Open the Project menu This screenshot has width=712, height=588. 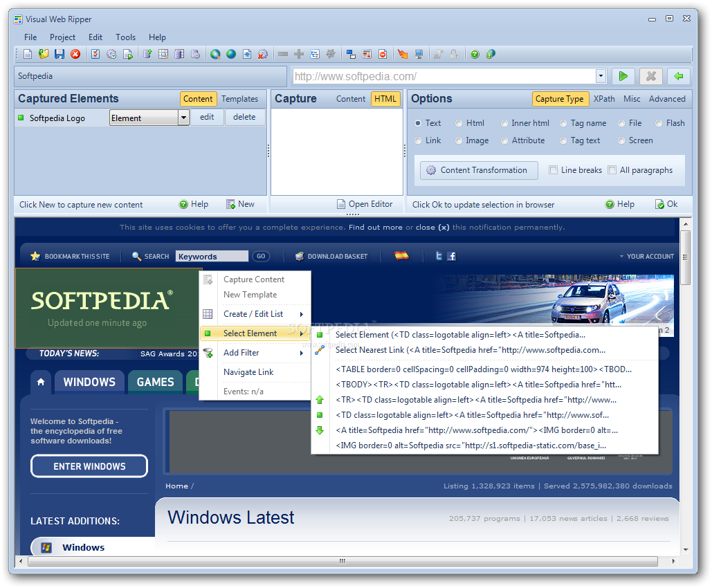[x=63, y=37]
